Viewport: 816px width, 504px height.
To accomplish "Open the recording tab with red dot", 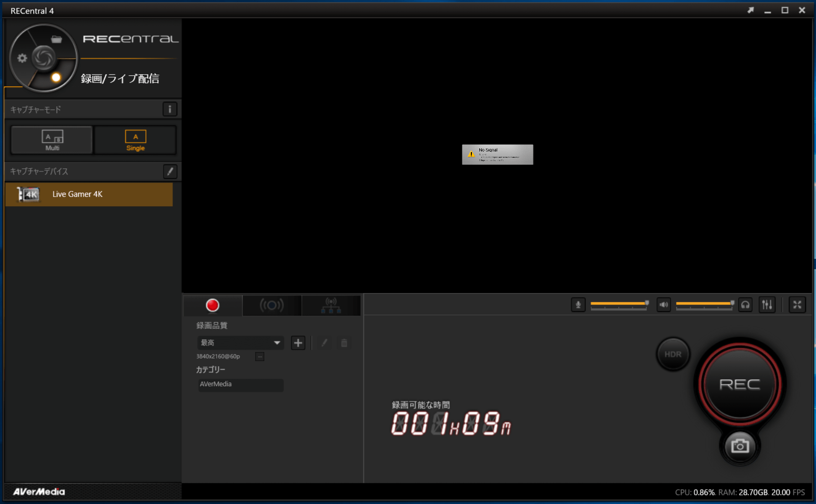I will pos(213,306).
